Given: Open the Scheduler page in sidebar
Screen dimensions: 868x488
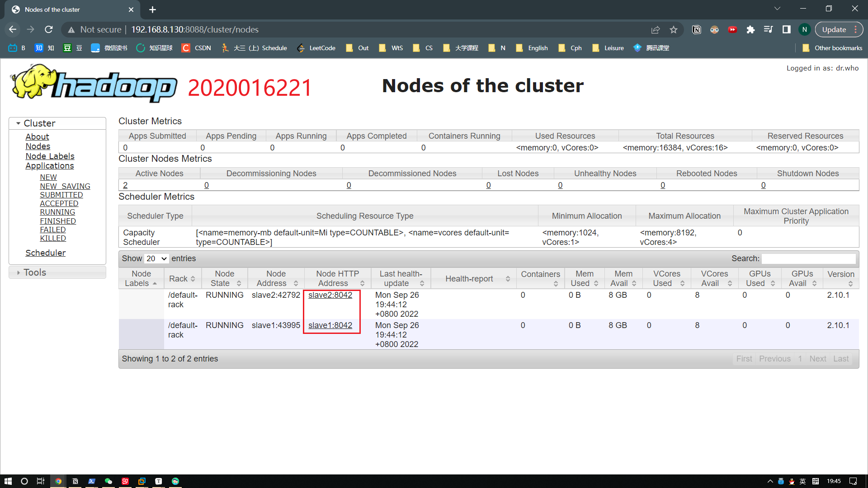Looking at the screenshot, I should pyautogui.click(x=45, y=253).
